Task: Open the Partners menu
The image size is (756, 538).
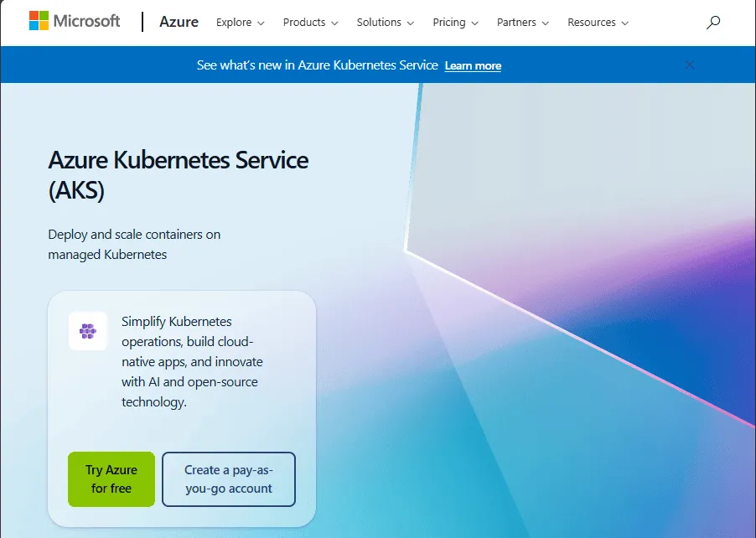Action: [x=517, y=23]
